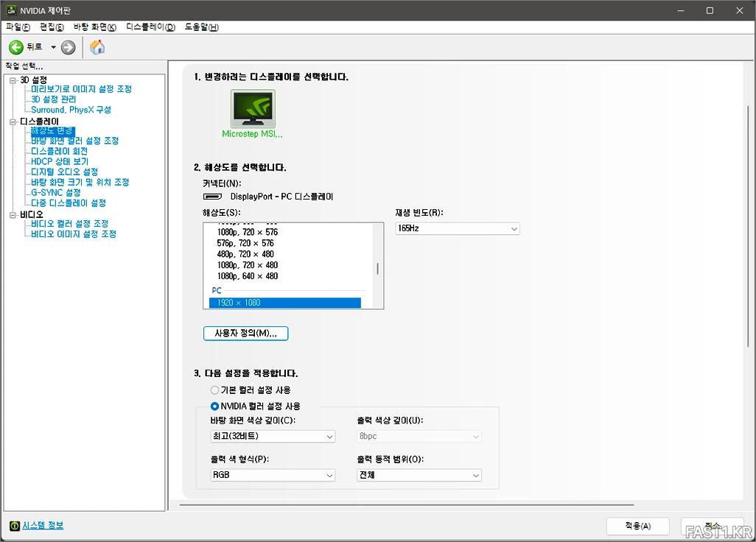Image resolution: width=756 pixels, height=542 pixels.
Task: Choose resolution 1080p, 720 × 480
Action: [248, 265]
